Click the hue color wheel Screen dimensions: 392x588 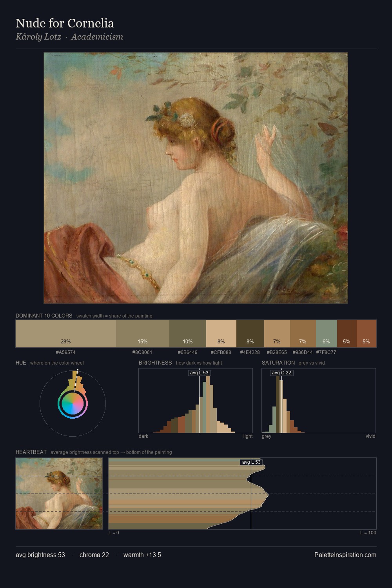click(73, 403)
